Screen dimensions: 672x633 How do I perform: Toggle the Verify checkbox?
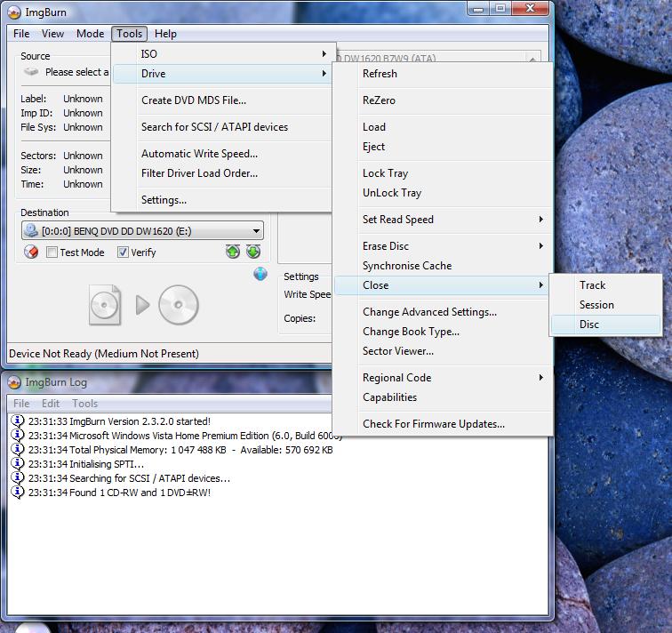tap(123, 252)
